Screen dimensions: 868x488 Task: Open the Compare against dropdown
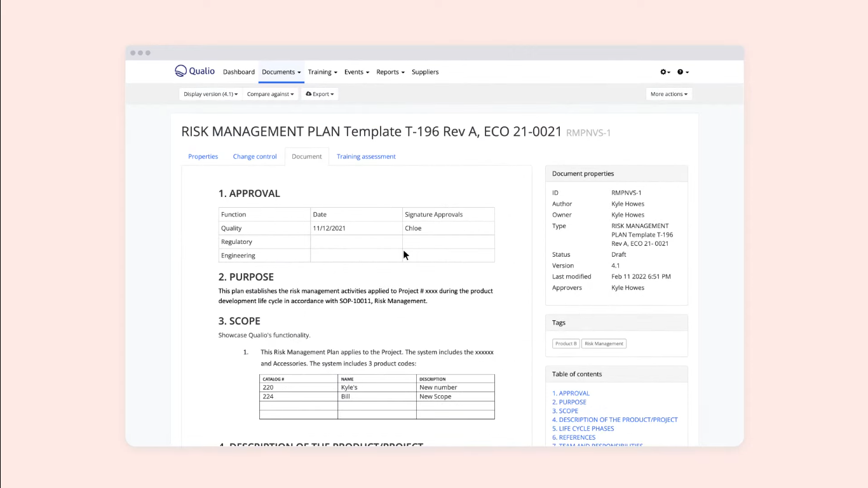point(270,94)
